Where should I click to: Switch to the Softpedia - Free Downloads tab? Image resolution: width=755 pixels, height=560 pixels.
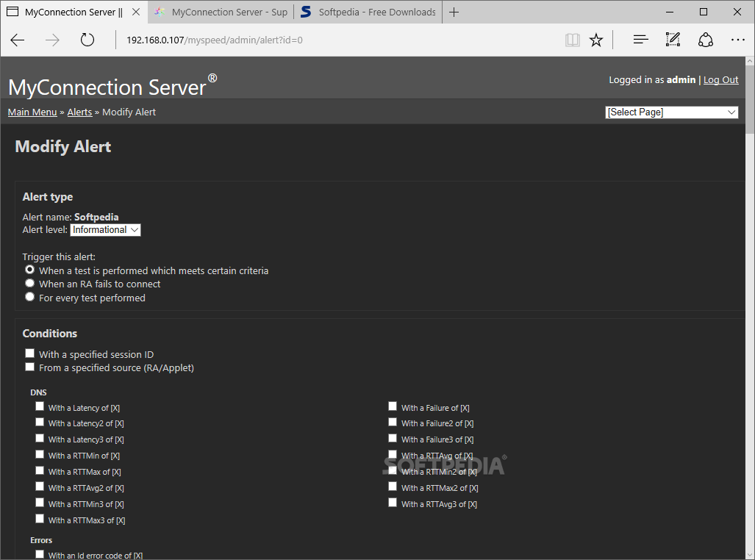368,12
